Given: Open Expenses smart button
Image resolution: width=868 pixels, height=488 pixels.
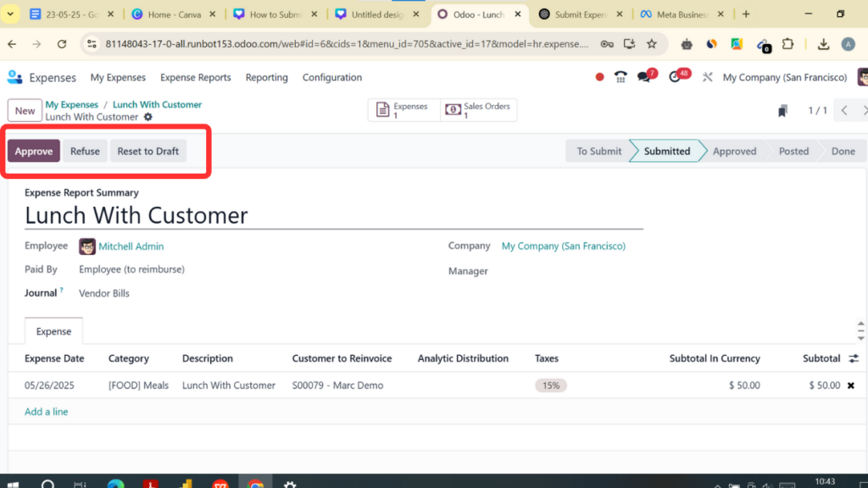Looking at the screenshot, I should [x=404, y=110].
